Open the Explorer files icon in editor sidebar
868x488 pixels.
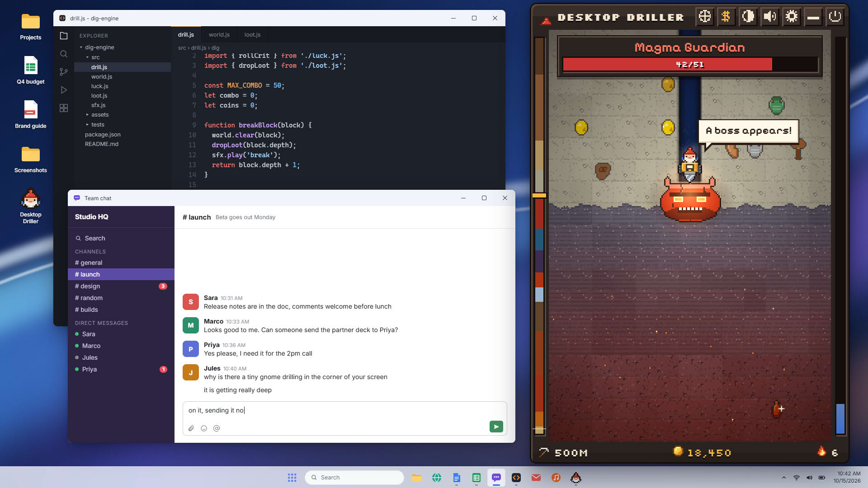(x=64, y=36)
